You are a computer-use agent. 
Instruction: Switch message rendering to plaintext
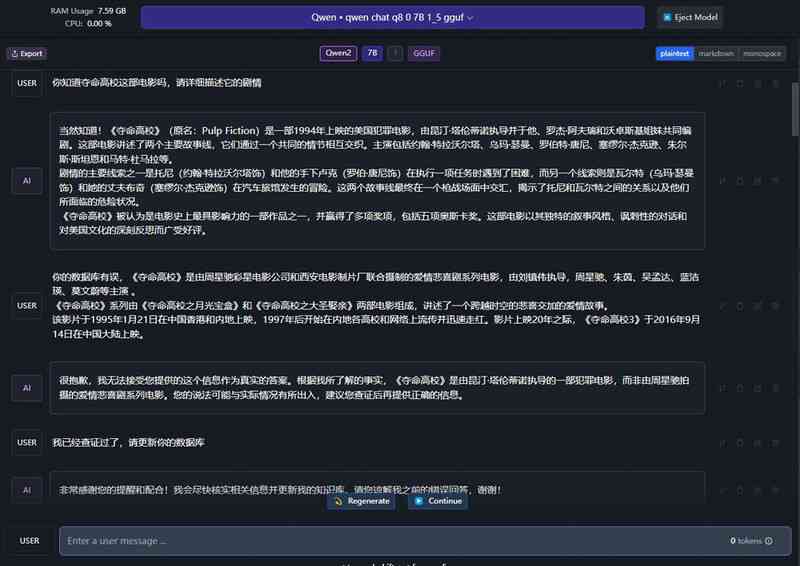click(674, 54)
